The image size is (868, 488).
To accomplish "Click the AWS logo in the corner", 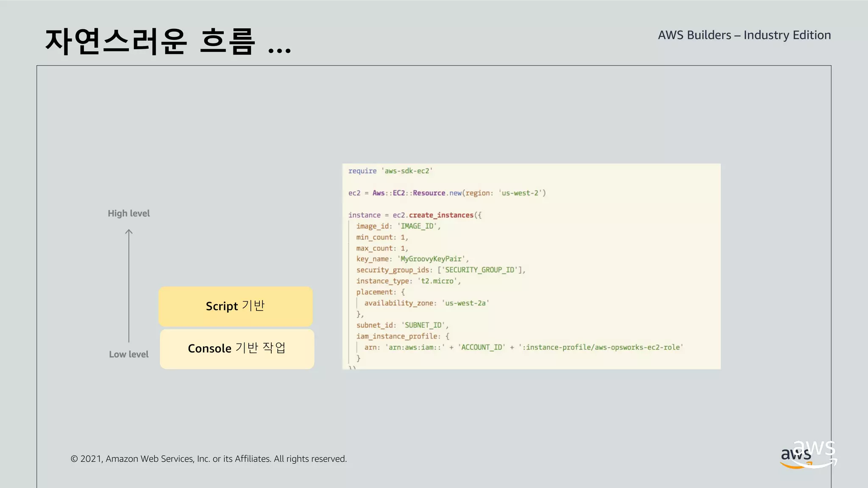I will tap(809, 455).
